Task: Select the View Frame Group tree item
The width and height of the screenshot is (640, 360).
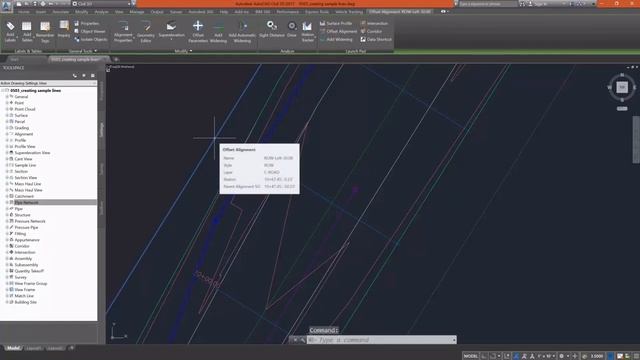Action: pyautogui.click(x=31, y=283)
